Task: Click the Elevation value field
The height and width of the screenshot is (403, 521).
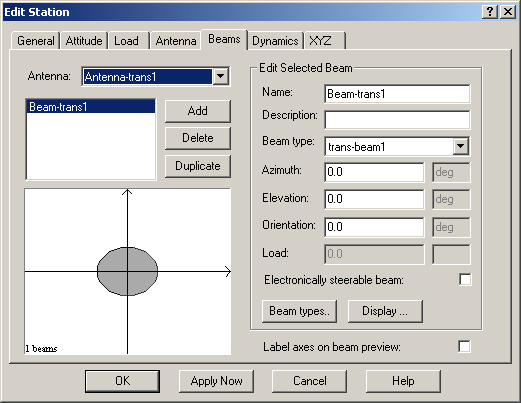Action: point(374,199)
